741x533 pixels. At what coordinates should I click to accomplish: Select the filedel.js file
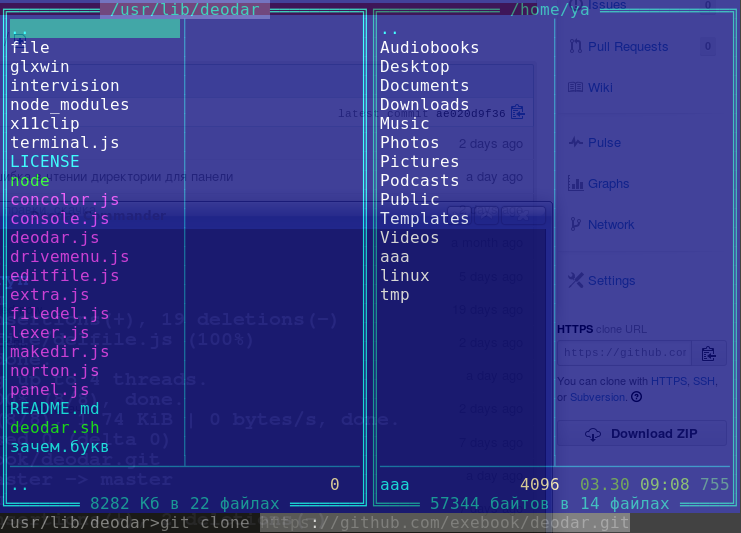[x=60, y=313]
